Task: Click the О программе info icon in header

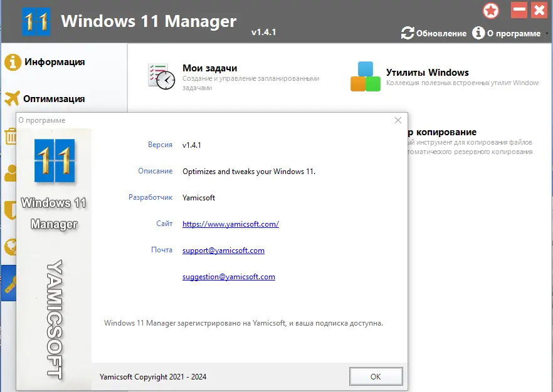Action: (478, 33)
